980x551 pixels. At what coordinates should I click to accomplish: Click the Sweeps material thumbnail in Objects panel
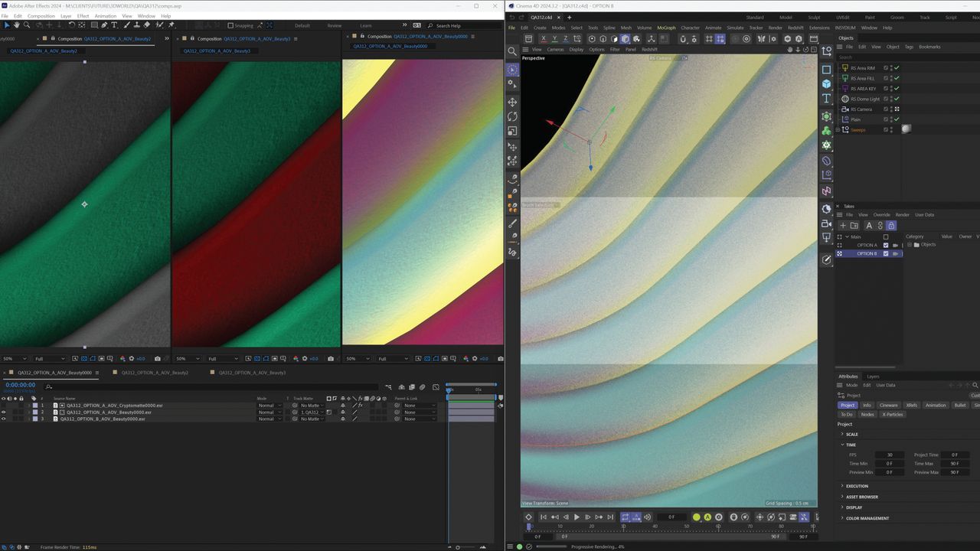click(x=906, y=129)
